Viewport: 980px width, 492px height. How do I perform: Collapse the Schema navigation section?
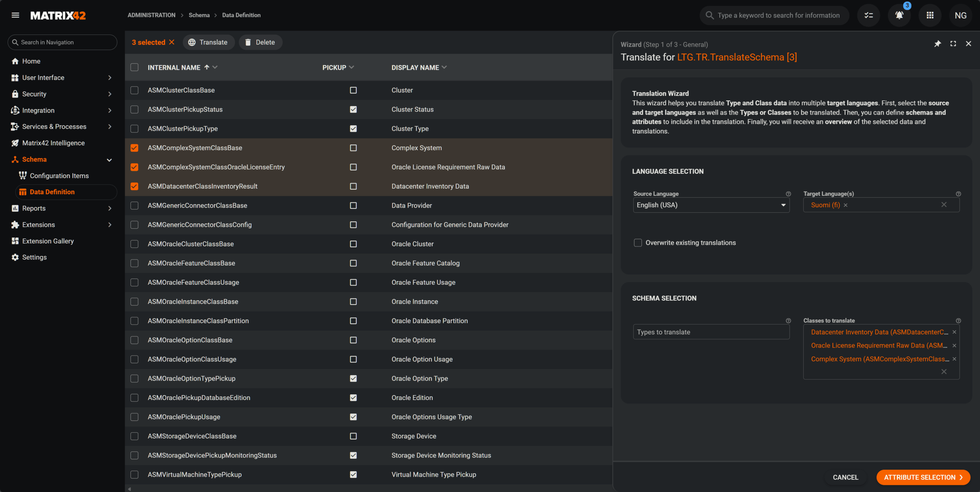point(109,160)
